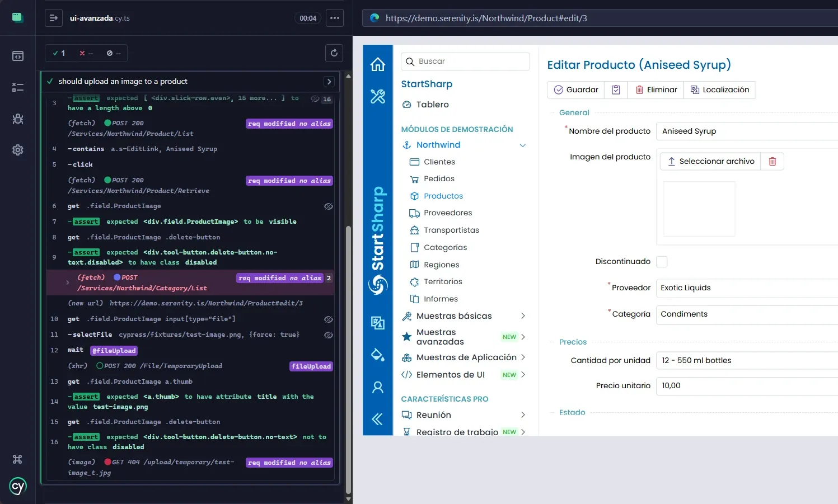Save the product with Guardar
The image size is (838, 504).
[576, 90]
